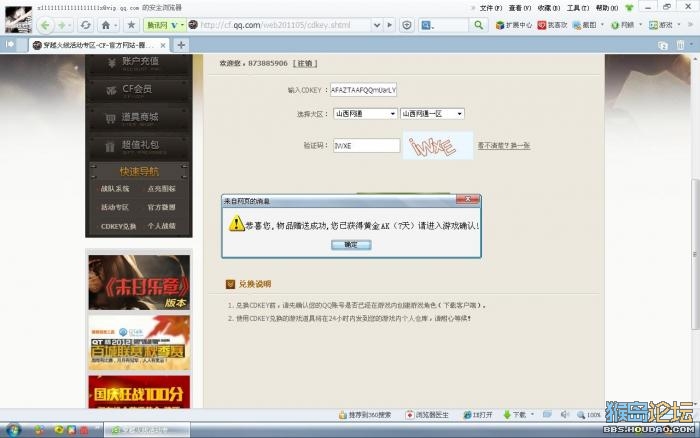Open the 山西网通一区 server dropdown
This screenshot has width=700, height=438.
pos(432,114)
